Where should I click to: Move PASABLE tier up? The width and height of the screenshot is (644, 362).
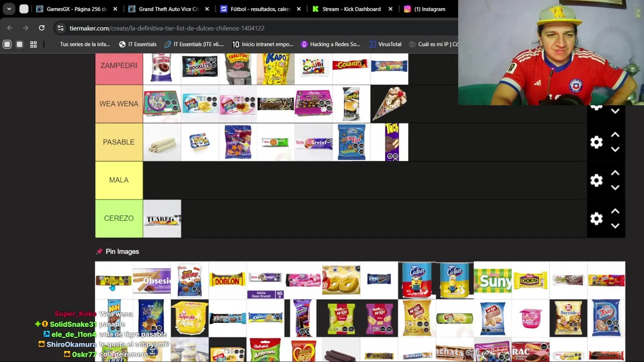coord(615,135)
